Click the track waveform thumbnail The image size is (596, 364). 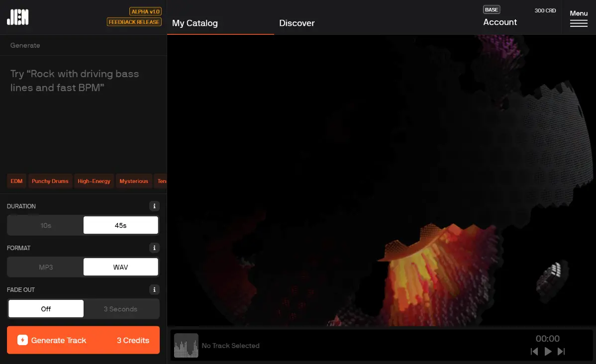coord(186,346)
